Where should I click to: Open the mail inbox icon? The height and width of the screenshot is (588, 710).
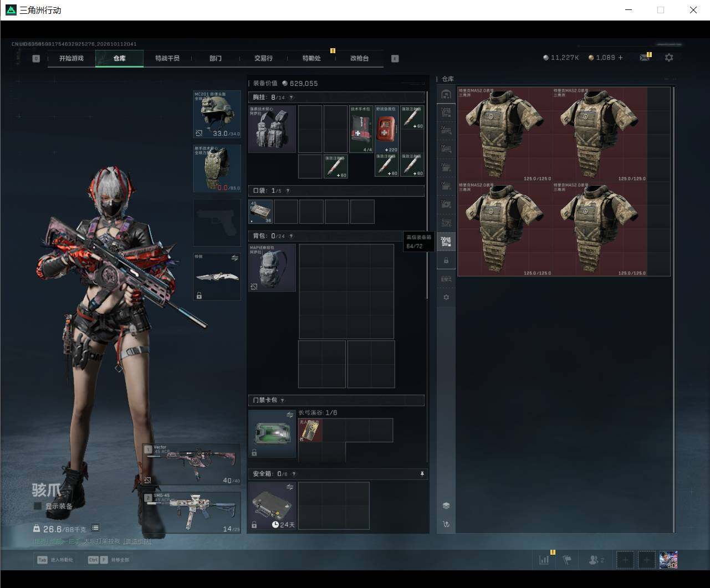click(x=644, y=58)
